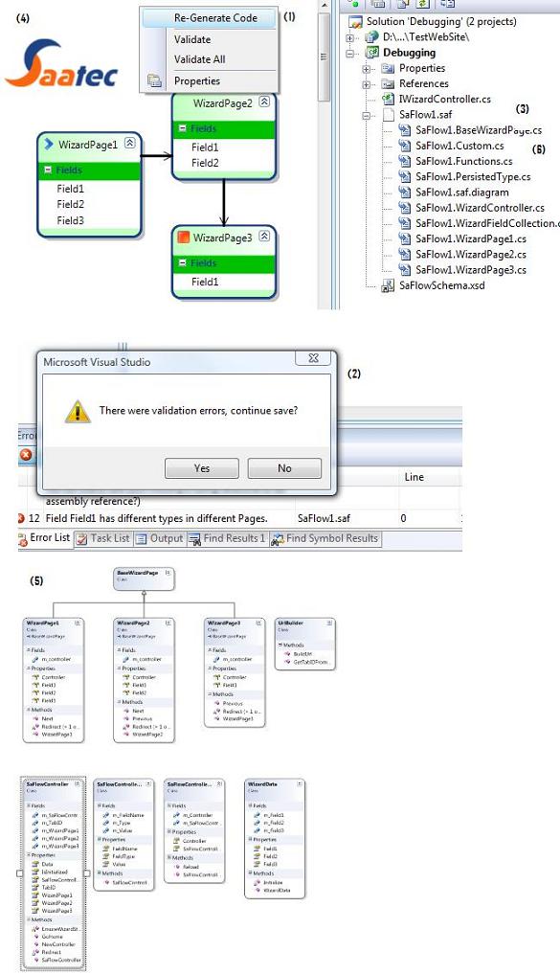Select Validate in the context menu

coord(192,39)
